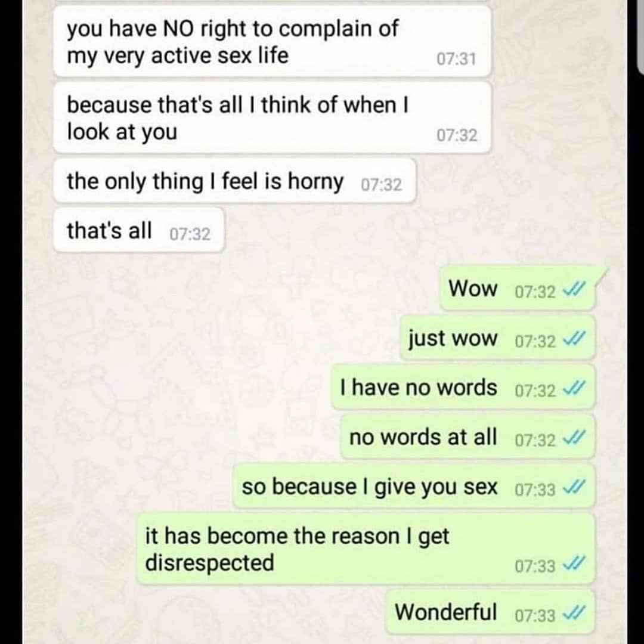Screen dimensions: 644x644
Task: Tap the double tick next to 'Wonderful'
Action: [x=572, y=614]
